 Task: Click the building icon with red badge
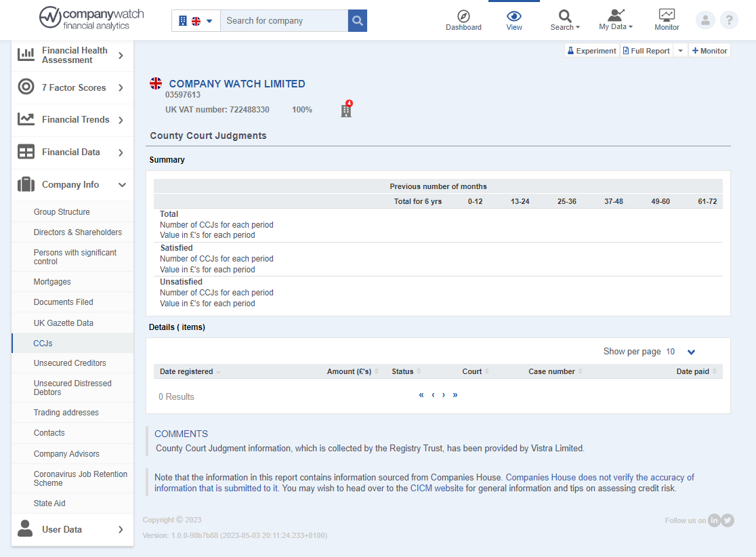[347, 110]
